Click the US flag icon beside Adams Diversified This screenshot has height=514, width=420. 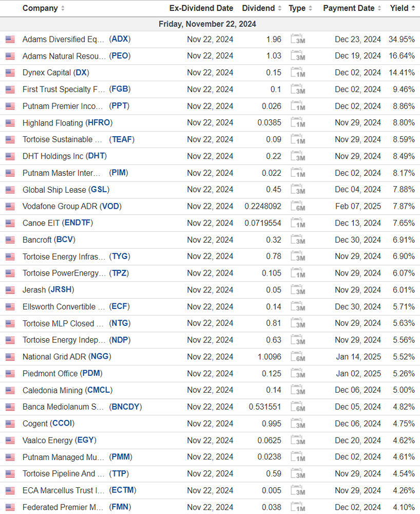(10, 39)
